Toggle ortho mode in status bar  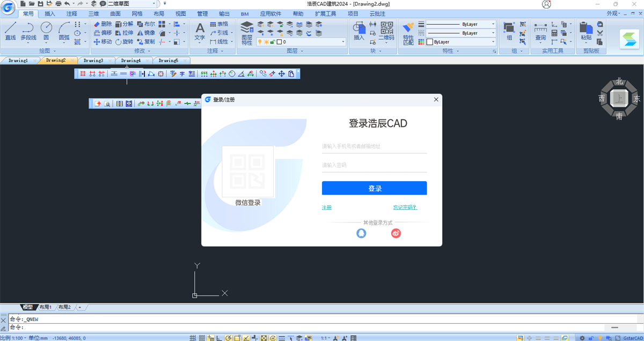[x=218, y=338]
